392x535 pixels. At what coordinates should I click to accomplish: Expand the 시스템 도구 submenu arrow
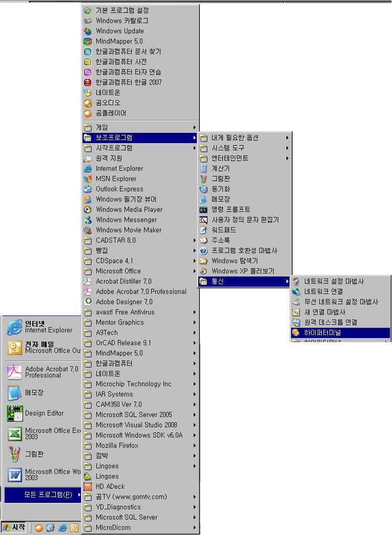(x=287, y=148)
